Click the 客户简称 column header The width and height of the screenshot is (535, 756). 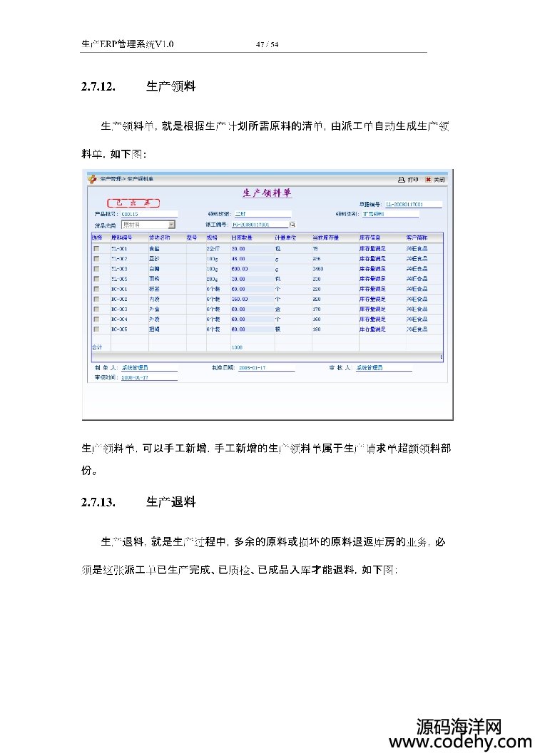(x=417, y=237)
